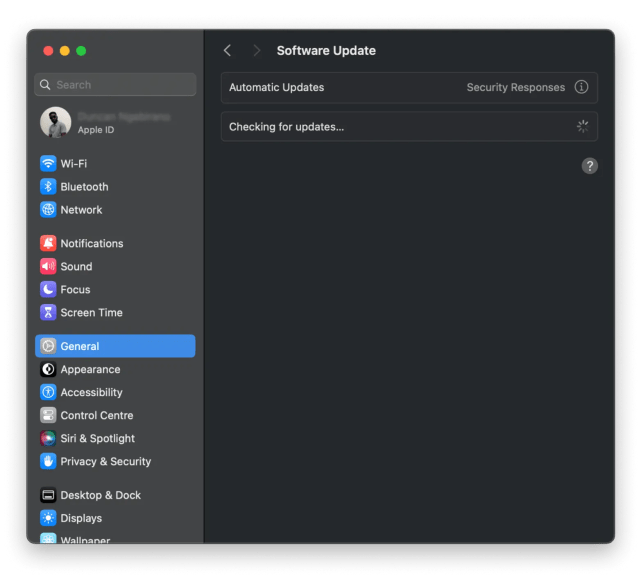
Task: Click the Wi-Fi icon in sidebar
Action: (48, 164)
